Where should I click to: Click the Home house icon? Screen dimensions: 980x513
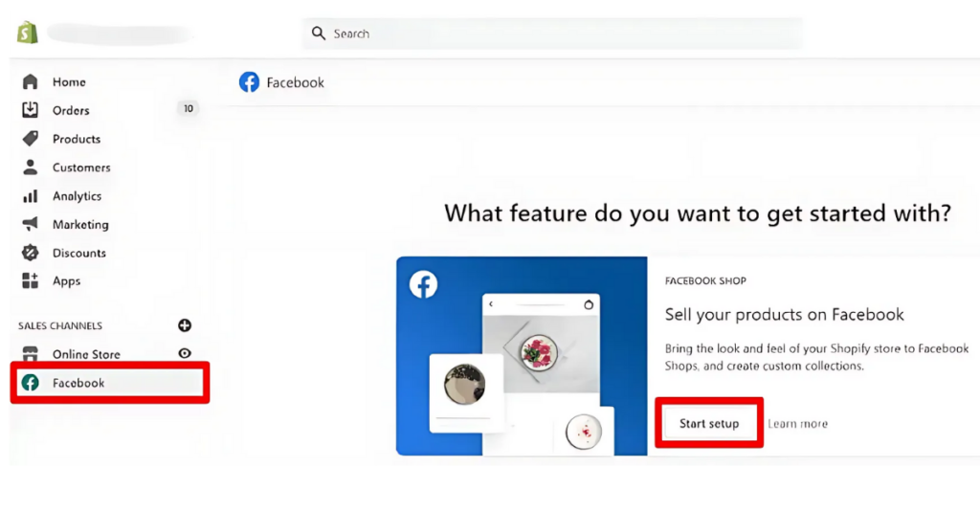click(30, 82)
